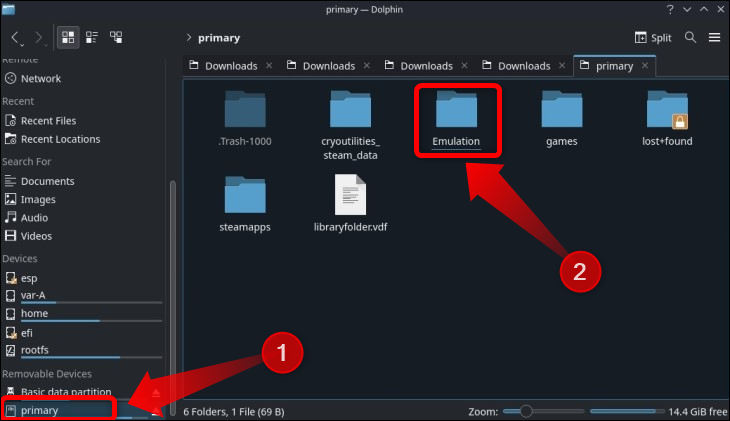The height and width of the screenshot is (421, 730).
Task: Close the primary tab
Action: (x=645, y=66)
